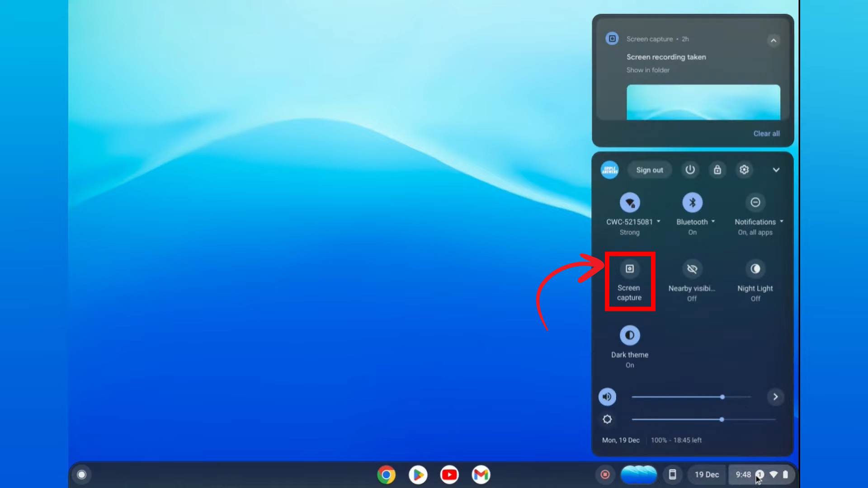Open YouTube app in shelf

click(x=449, y=474)
